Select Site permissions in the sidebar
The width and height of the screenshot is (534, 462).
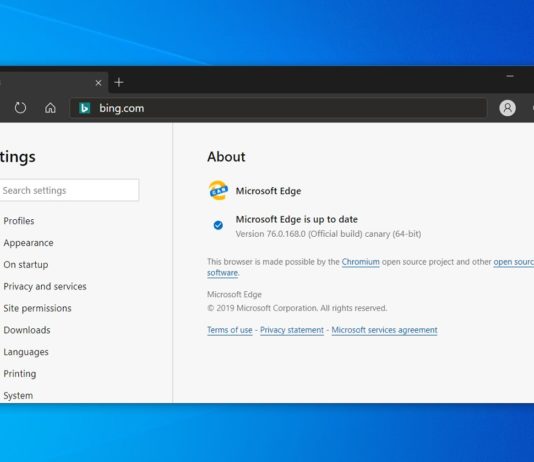click(37, 308)
